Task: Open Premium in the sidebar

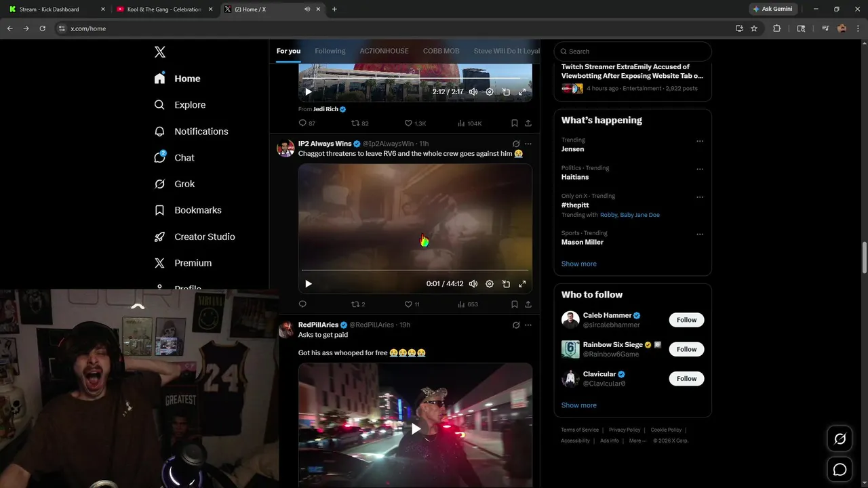Action: coord(183,263)
